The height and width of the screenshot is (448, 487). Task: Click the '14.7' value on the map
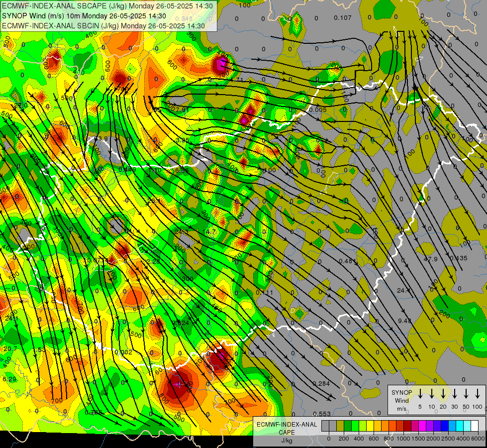[209, 231]
